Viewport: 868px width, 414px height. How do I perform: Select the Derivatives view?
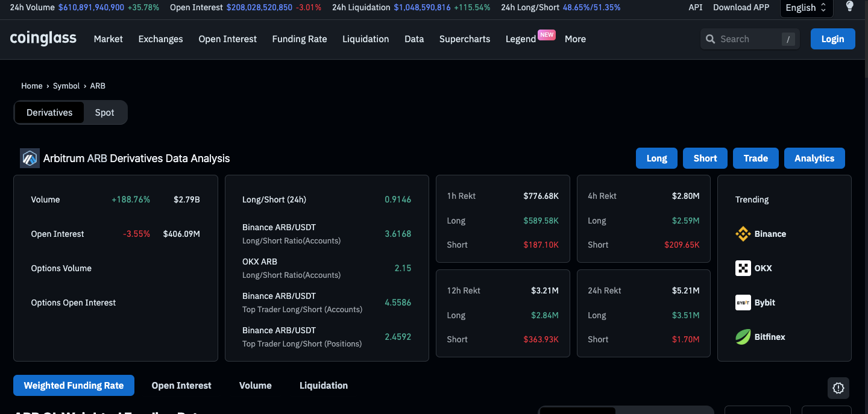(x=49, y=113)
